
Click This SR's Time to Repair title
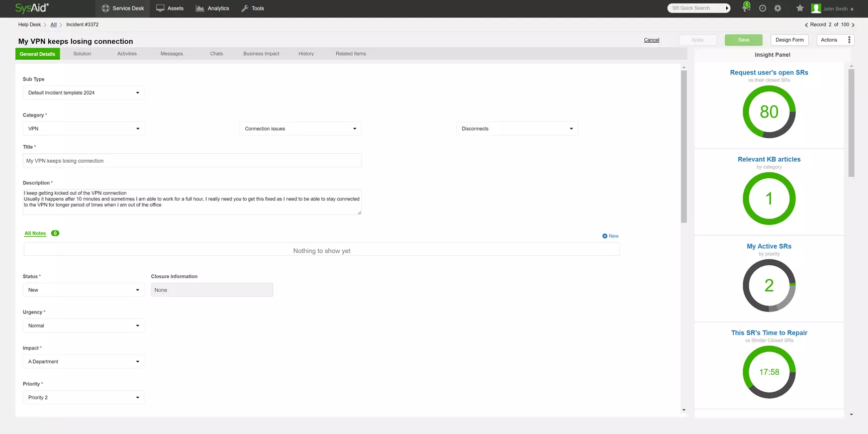click(769, 333)
